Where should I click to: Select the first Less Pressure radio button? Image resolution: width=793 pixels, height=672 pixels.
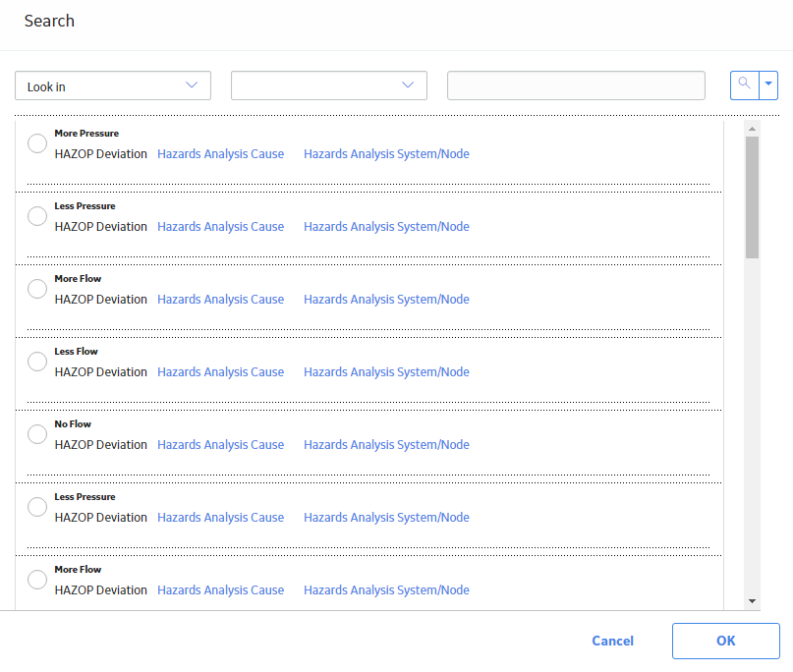pyautogui.click(x=37, y=216)
